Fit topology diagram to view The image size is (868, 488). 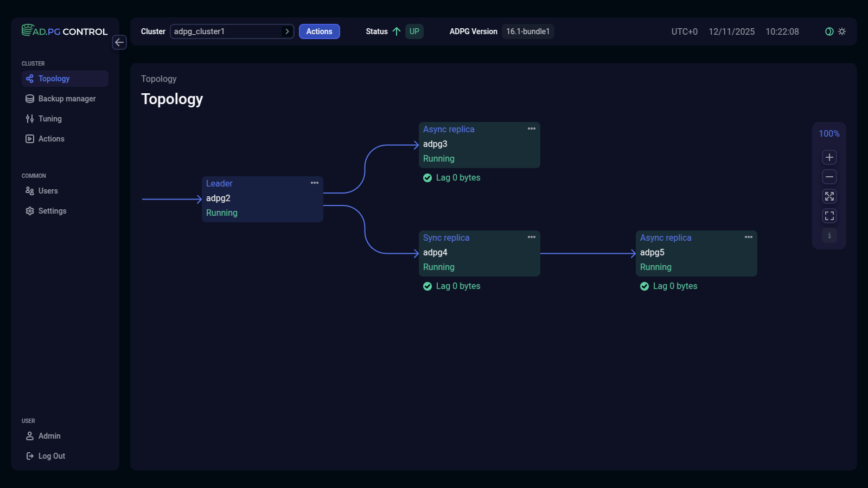point(829,196)
